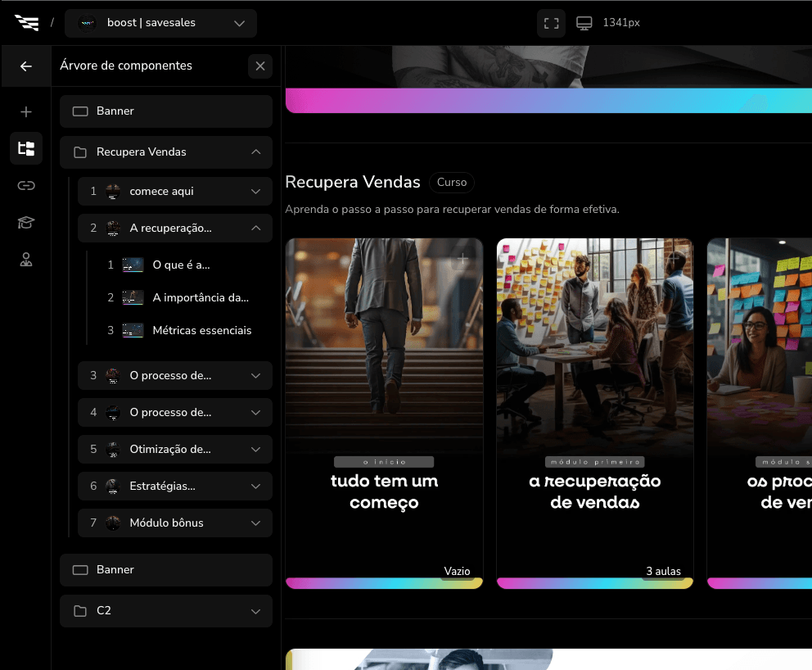Open the user profile sidebar icon
This screenshot has width=812, height=670.
(26, 259)
